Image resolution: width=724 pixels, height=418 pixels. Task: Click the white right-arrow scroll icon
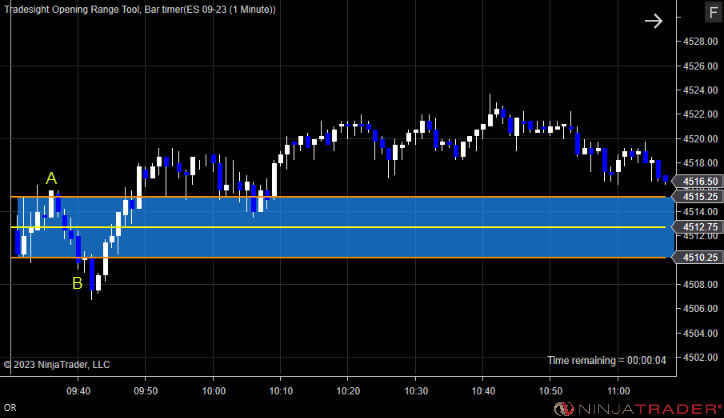coord(653,21)
